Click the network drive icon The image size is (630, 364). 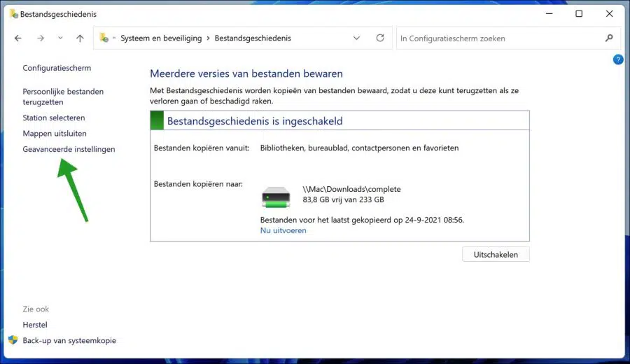point(276,197)
